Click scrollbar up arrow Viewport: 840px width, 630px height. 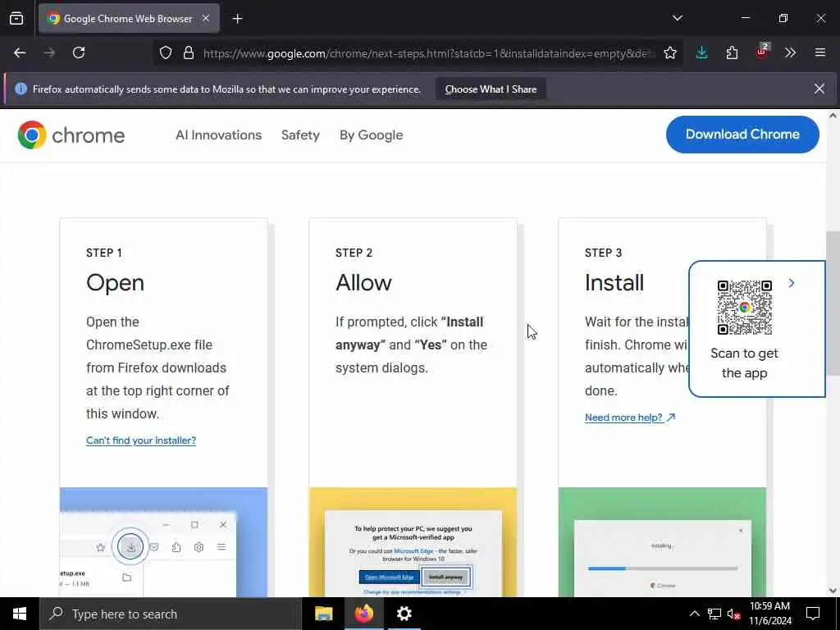tap(833, 116)
